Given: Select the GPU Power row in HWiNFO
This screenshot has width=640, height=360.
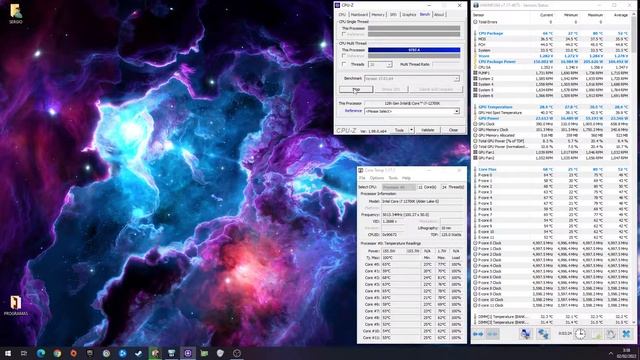Looking at the screenshot, I should pyautogui.click(x=551, y=118).
